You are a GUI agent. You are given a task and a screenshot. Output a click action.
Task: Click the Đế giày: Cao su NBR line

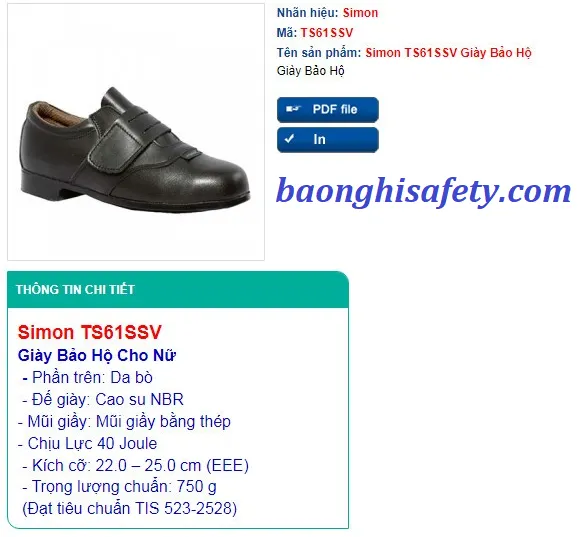(x=103, y=399)
